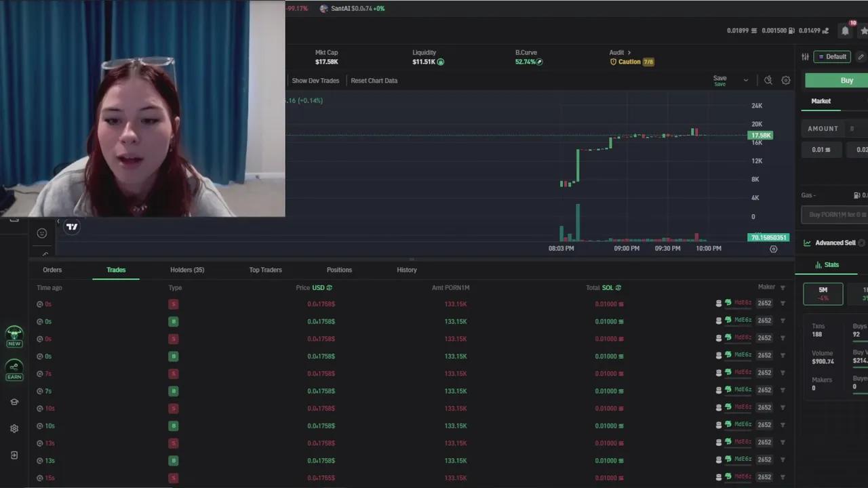The height and width of the screenshot is (488, 868).
Task: Click the chart settings gear icon
Action: tap(786, 80)
